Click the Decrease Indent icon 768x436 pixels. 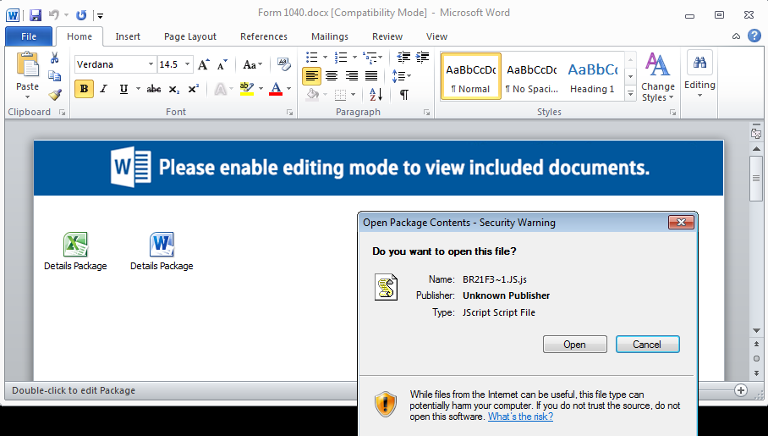[x=404, y=57]
